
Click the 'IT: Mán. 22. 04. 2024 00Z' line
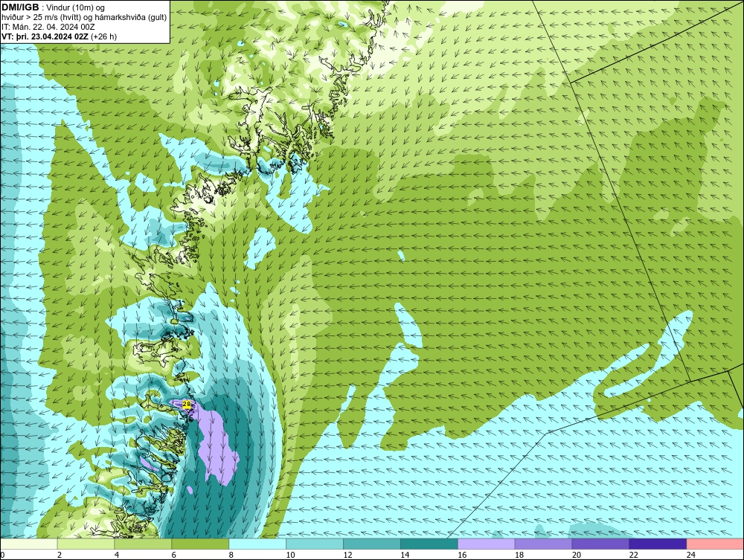(x=48, y=27)
